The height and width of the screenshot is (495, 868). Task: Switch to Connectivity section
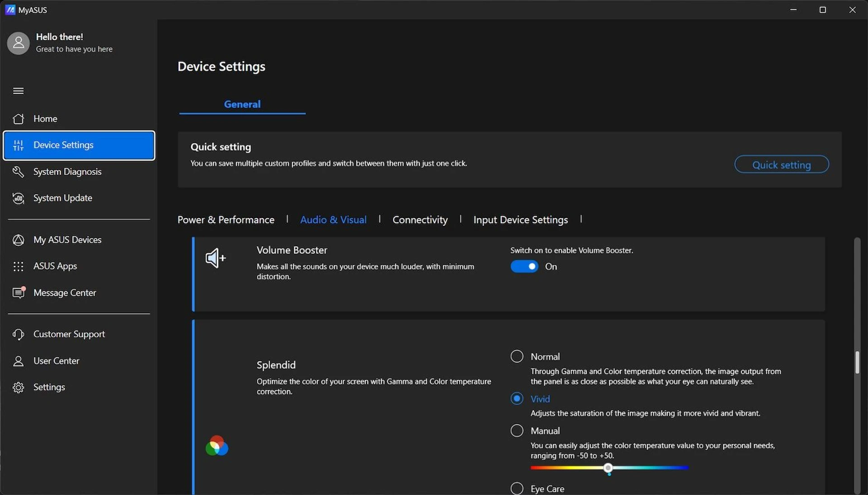(x=420, y=219)
